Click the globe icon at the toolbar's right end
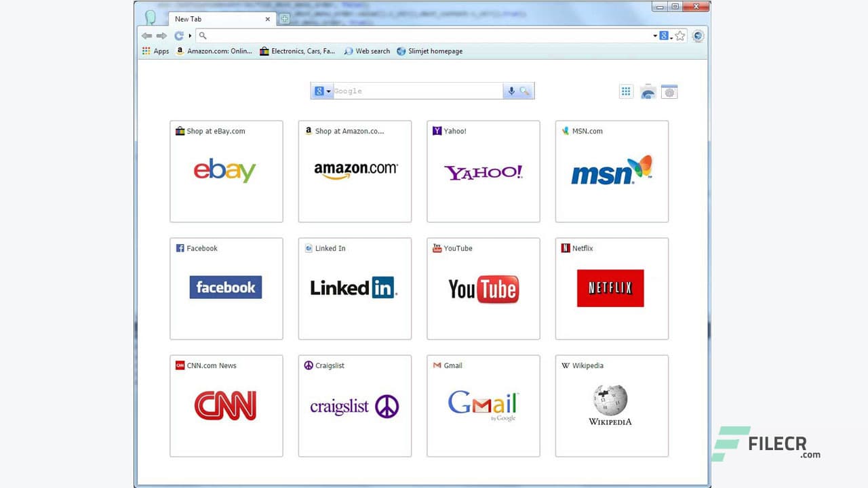Viewport: 868px width, 488px height. (x=698, y=35)
